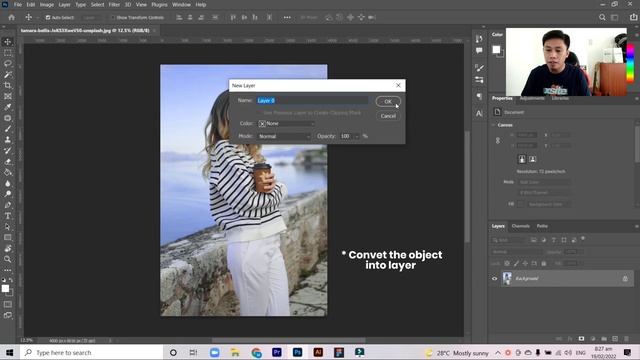Select the Horizontal Type tool
Image resolution: width=640 pixels, height=360 pixels.
click(8, 216)
